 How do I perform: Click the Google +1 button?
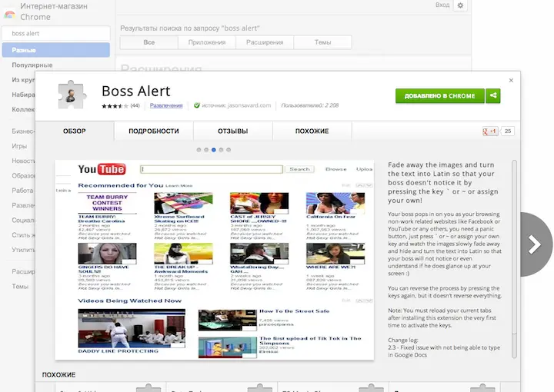tap(490, 131)
